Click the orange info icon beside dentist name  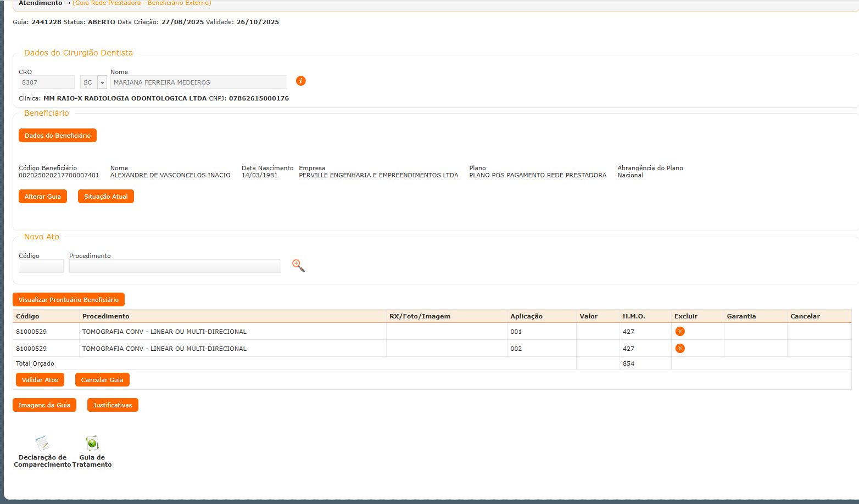tap(300, 81)
